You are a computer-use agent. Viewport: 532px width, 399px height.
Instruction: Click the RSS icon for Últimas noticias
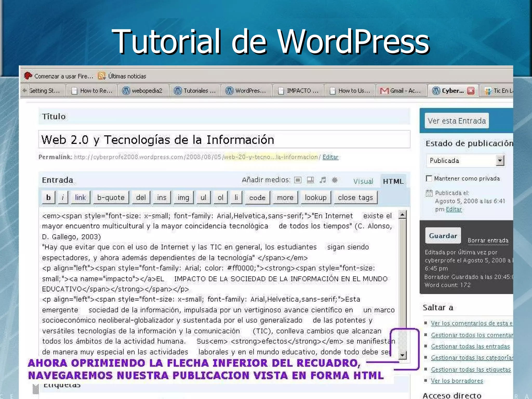click(102, 76)
